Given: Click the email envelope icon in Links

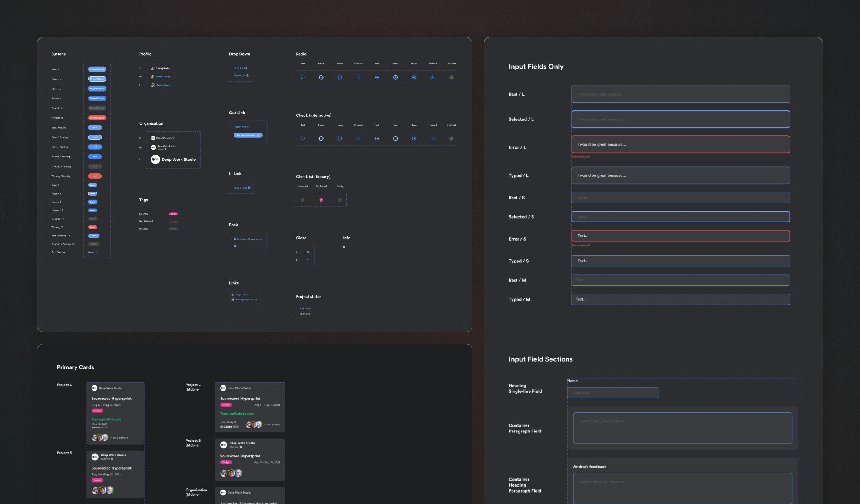Looking at the screenshot, I should 232,299.
